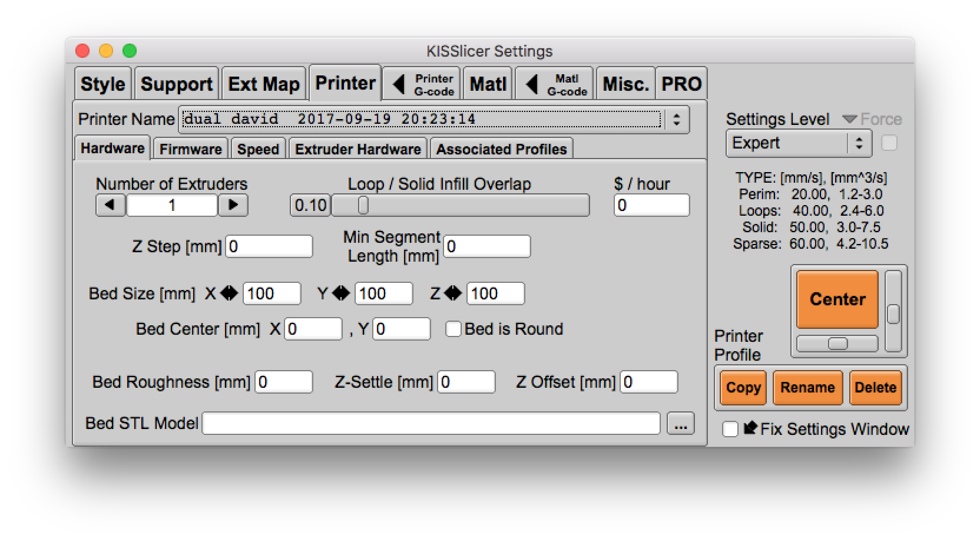The height and width of the screenshot is (541, 980).
Task: Click the Z-Settle [mm] field
Action: click(x=466, y=382)
